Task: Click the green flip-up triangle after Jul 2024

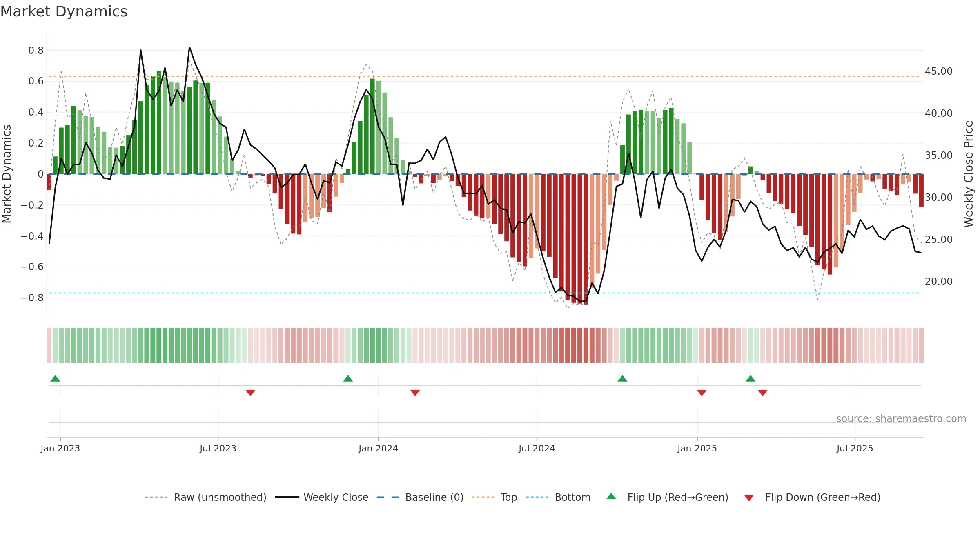Action: (622, 378)
